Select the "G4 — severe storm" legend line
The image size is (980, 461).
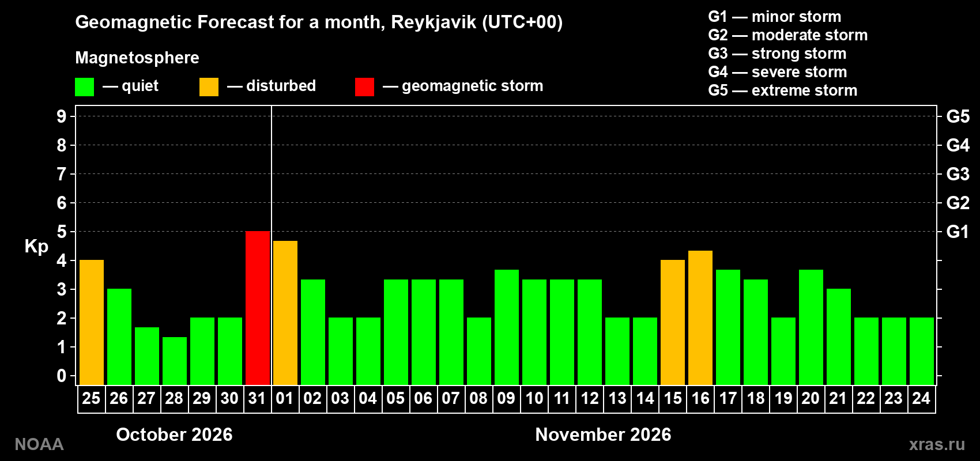[x=778, y=72]
